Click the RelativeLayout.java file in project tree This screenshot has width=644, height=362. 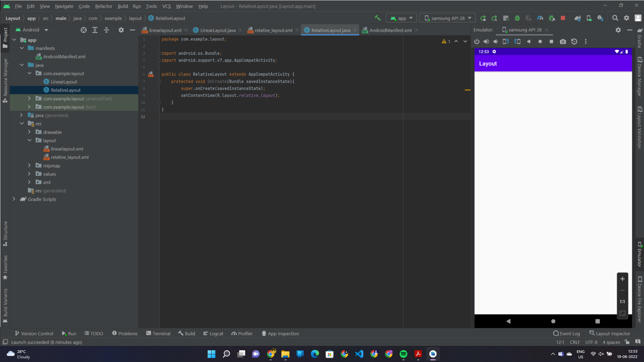point(65,90)
